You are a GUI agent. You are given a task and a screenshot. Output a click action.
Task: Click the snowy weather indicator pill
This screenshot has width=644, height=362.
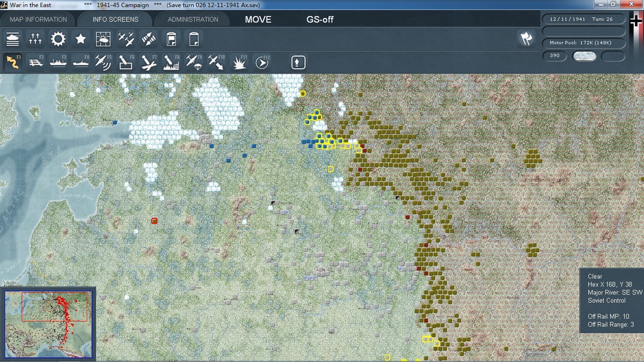(584, 56)
